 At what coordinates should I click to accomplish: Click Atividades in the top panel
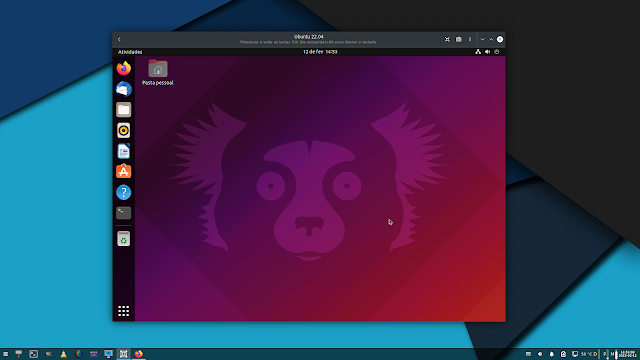click(x=130, y=52)
